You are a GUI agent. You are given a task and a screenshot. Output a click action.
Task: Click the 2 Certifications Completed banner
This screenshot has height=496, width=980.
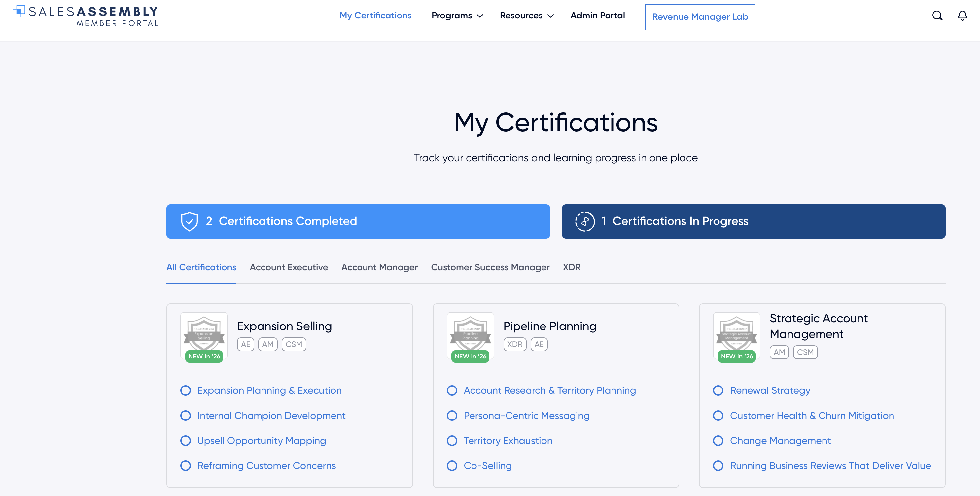358,221
